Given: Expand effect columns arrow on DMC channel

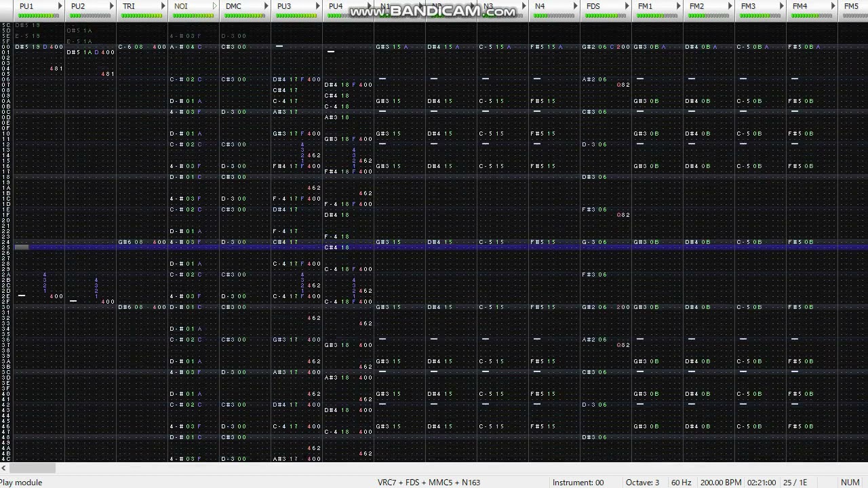Looking at the screenshot, I should pyautogui.click(x=267, y=6).
